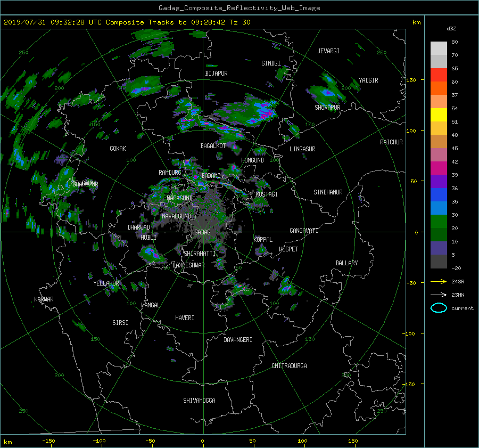This screenshot has width=479, height=448.
Task: Click the dBZ legend heading
Action: click(x=451, y=29)
